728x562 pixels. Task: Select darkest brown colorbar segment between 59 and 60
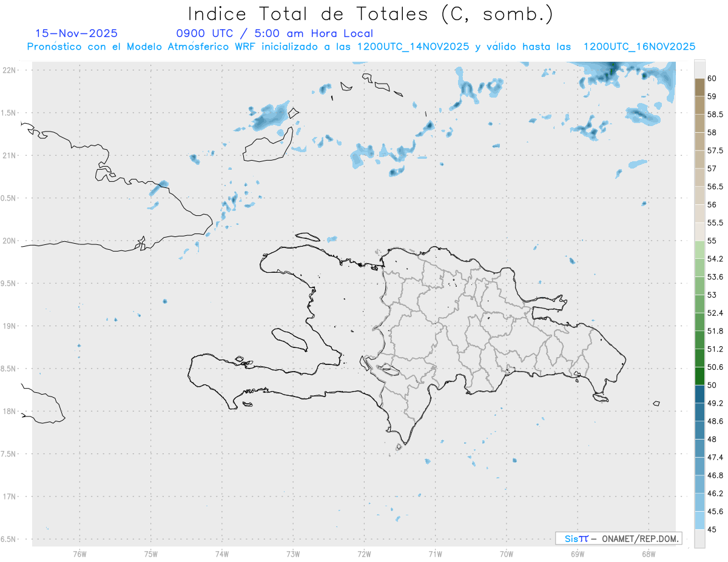pyautogui.click(x=699, y=87)
